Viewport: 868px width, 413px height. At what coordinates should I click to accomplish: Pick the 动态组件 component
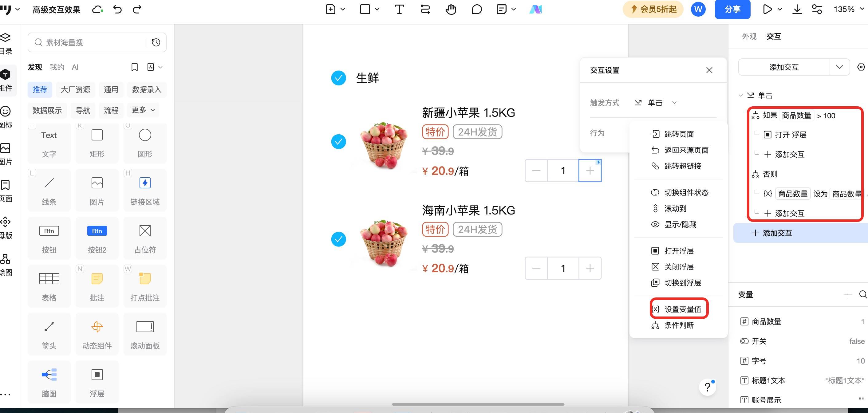(x=97, y=334)
